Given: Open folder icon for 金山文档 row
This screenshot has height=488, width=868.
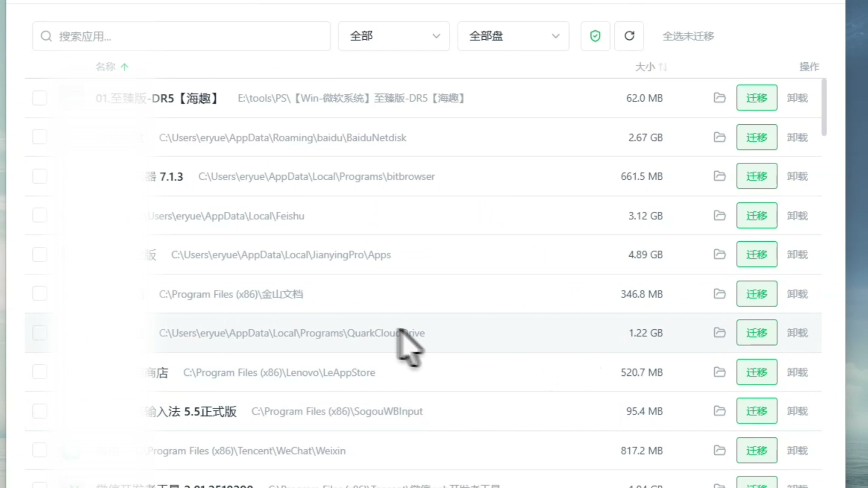Looking at the screenshot, I should [x=719, y=293].
